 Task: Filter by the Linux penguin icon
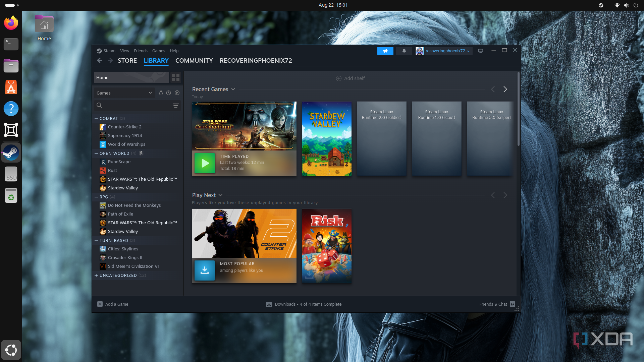[161, 93]
